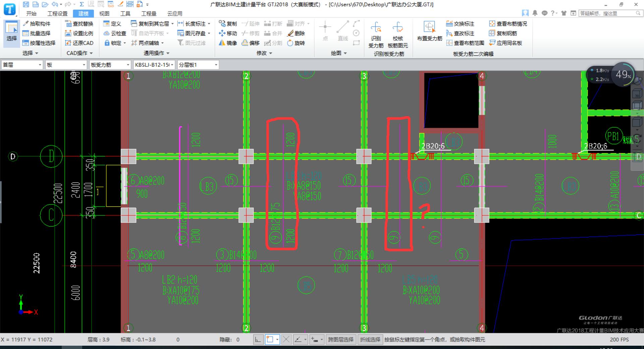Expand the 图元存盘 dropdown

(209, 33)
